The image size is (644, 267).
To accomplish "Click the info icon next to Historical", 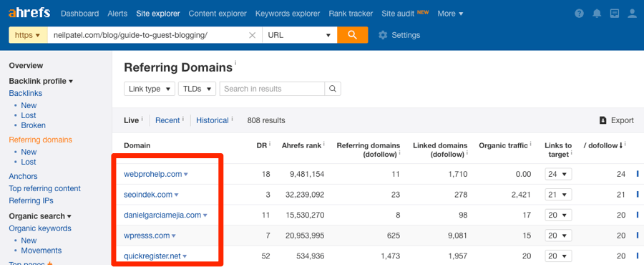I will pyautogui.click(x=232, y=118).
